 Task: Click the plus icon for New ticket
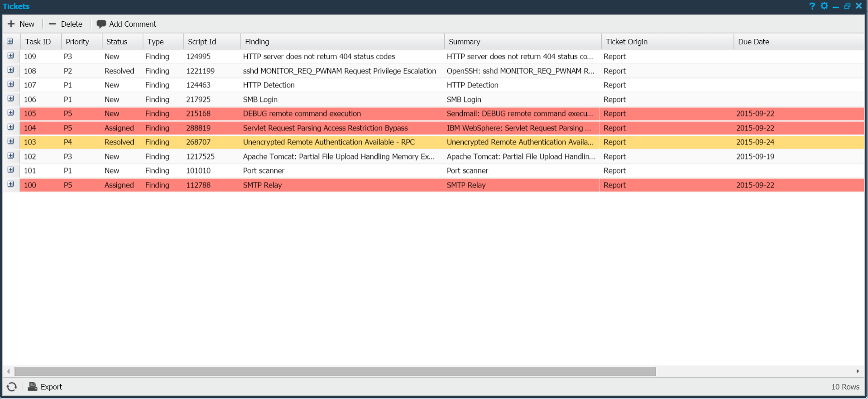(11, 24)
